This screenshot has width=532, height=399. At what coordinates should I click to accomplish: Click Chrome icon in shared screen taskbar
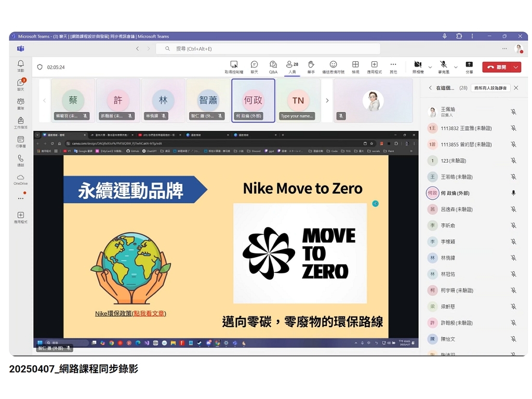[111, 343]
